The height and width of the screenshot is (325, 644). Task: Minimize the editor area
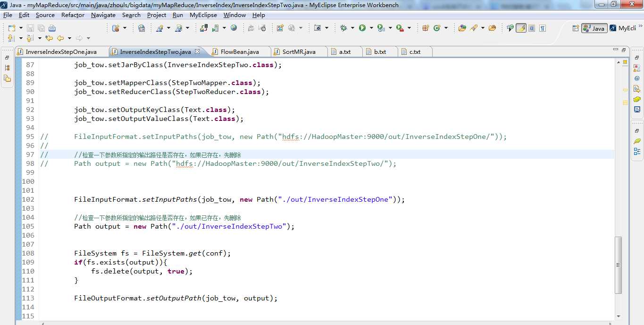(616, 50)
